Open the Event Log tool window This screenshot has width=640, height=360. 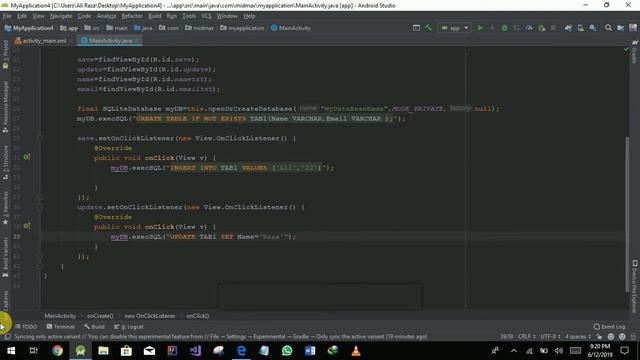click(609, 327)
